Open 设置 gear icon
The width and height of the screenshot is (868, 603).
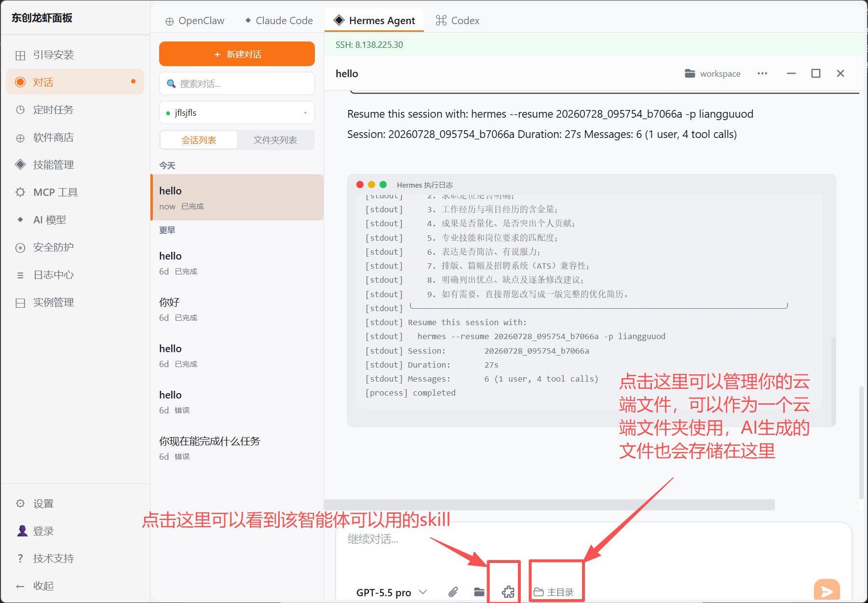(x=20, y=503)
